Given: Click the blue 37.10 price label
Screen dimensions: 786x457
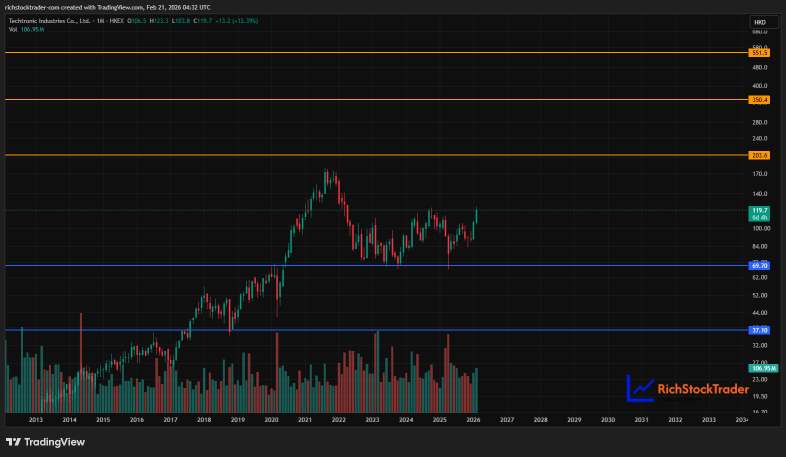Looking at the screenshot, I should 759,330.
